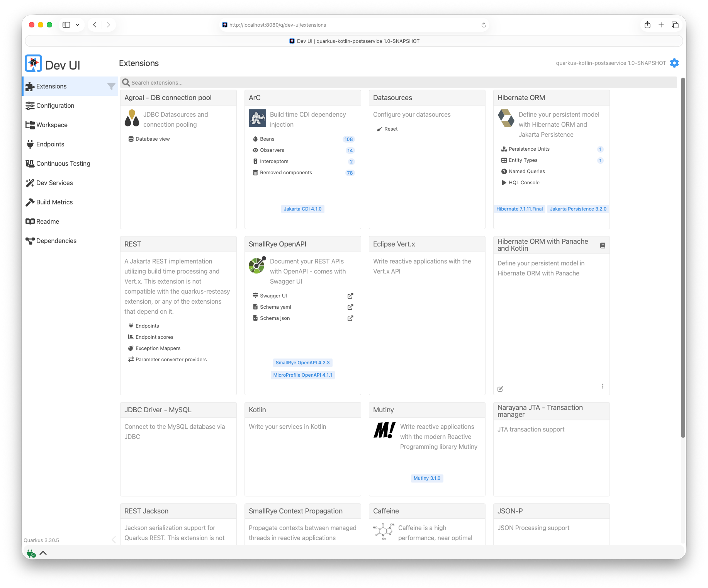Click the Search extensions input field
708x588 pixels.
[398, 82]
